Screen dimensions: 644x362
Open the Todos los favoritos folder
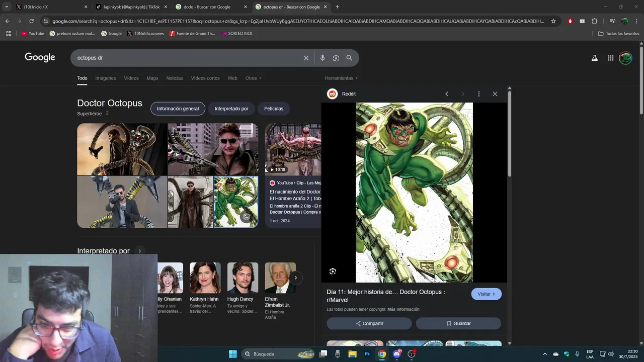pos(618,34)
